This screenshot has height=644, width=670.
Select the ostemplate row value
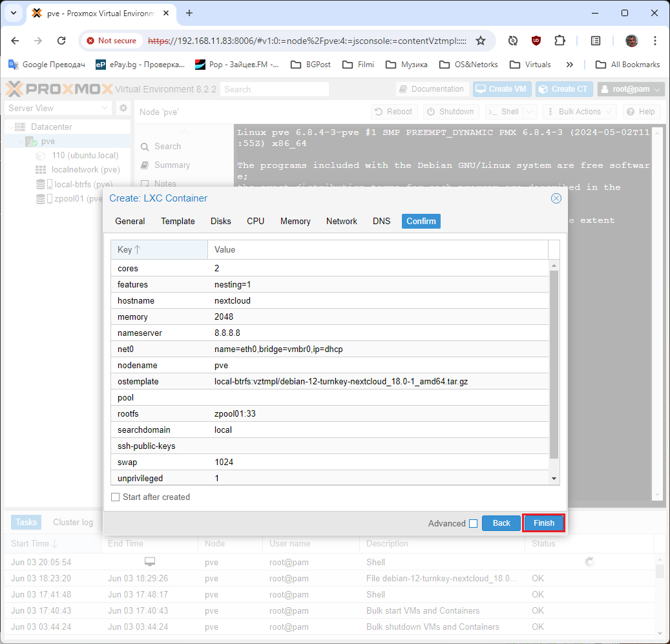click(341, 381)
